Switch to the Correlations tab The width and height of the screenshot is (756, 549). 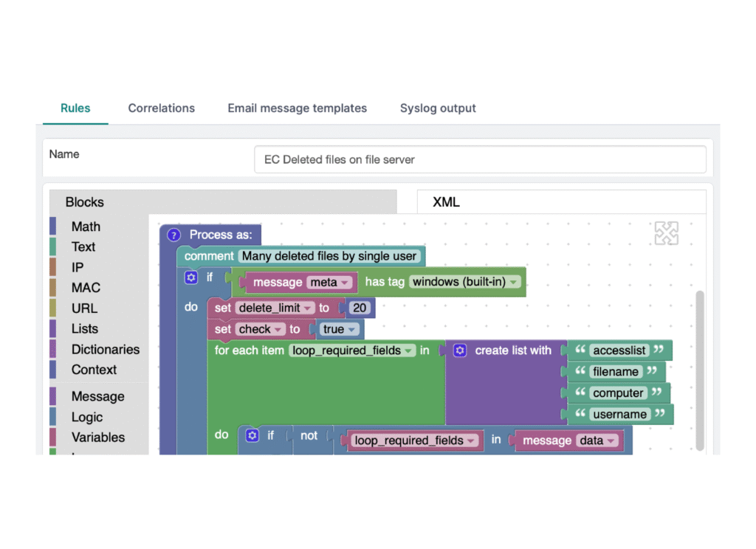[162, 108]
